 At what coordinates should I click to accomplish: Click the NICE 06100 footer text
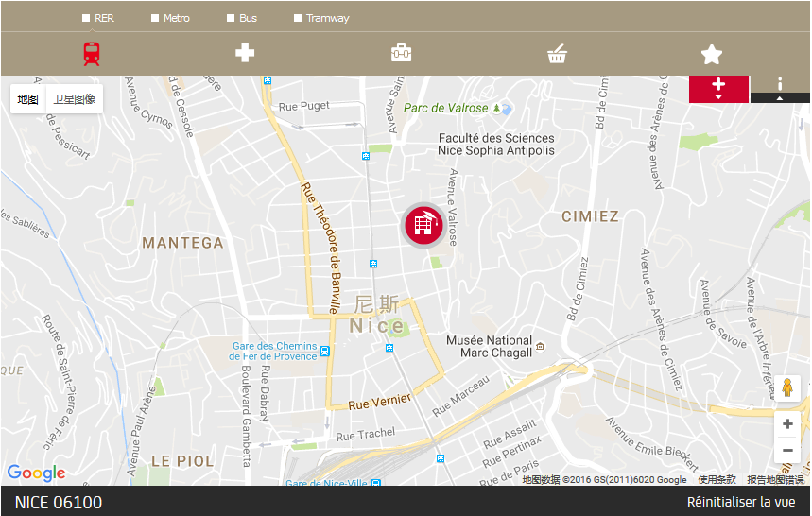tap(59, 503)
